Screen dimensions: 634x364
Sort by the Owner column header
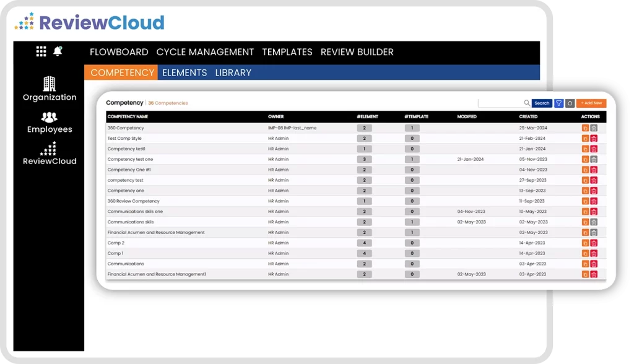276,116
